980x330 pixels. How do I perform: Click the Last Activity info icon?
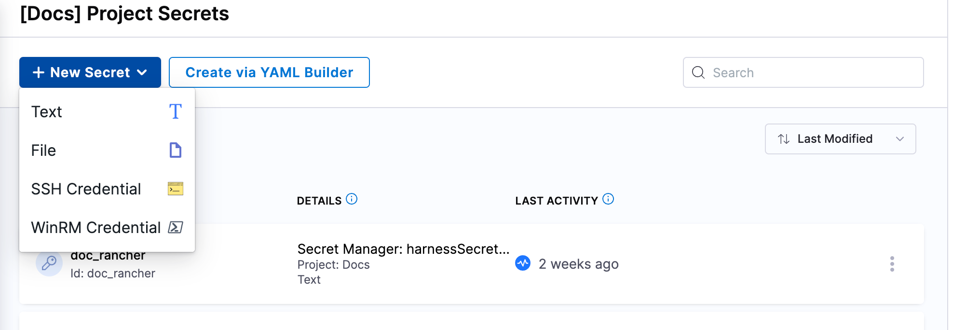coord(609,199)
